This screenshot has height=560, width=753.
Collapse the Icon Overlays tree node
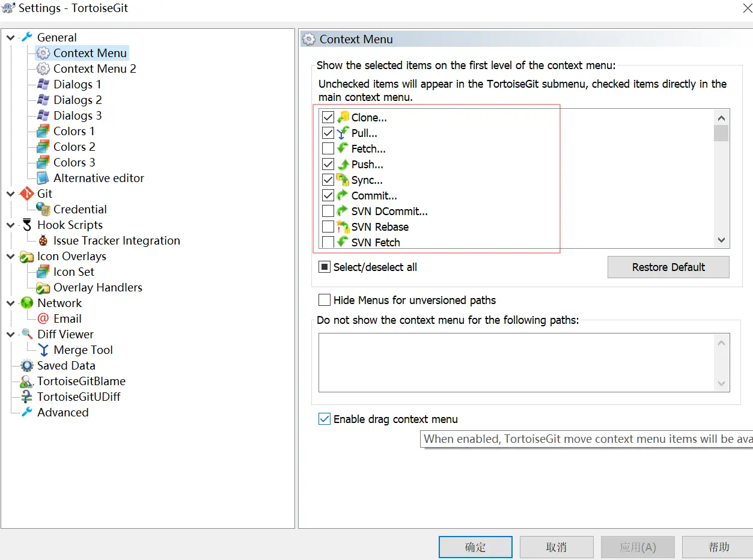click(x=11, y=256)
